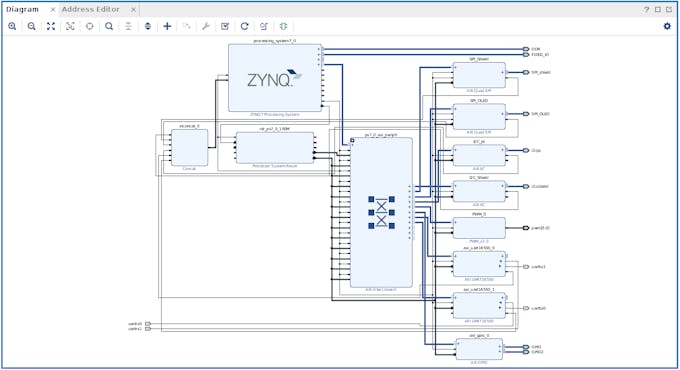680x370 pixels.
Task: Select the Diagram tab
Action: tap(22, 9)
